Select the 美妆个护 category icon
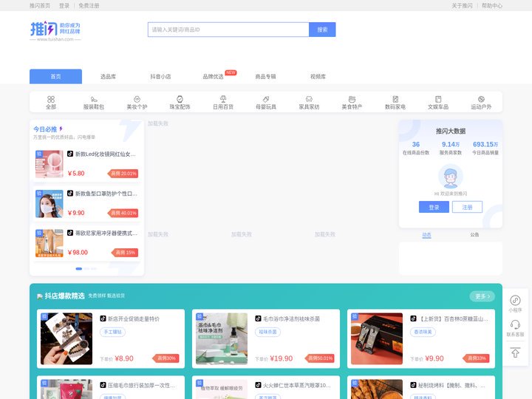The height and width of the screenshot is (399, 532). [137, 99]
